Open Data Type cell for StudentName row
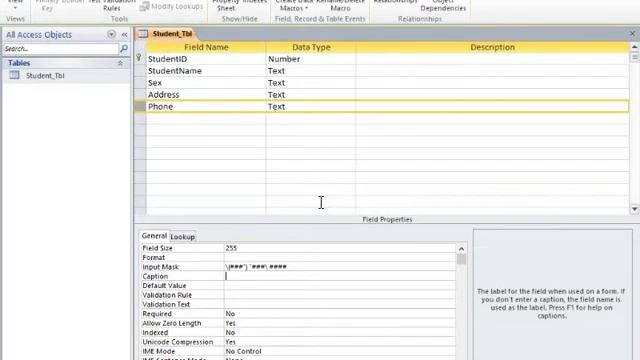The height and width of the screenshot is (360, 640). pyautogui.click(x=311, y=71)
